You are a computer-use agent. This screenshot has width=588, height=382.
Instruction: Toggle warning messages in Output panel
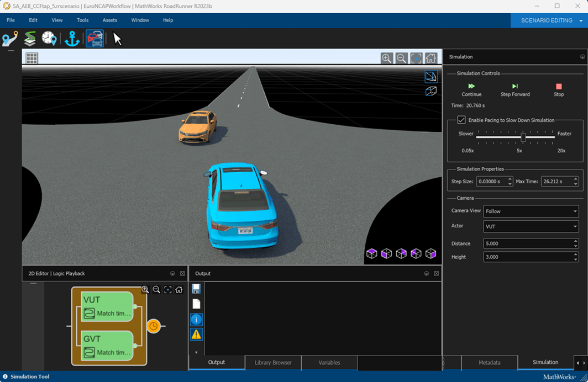point(196,334)
